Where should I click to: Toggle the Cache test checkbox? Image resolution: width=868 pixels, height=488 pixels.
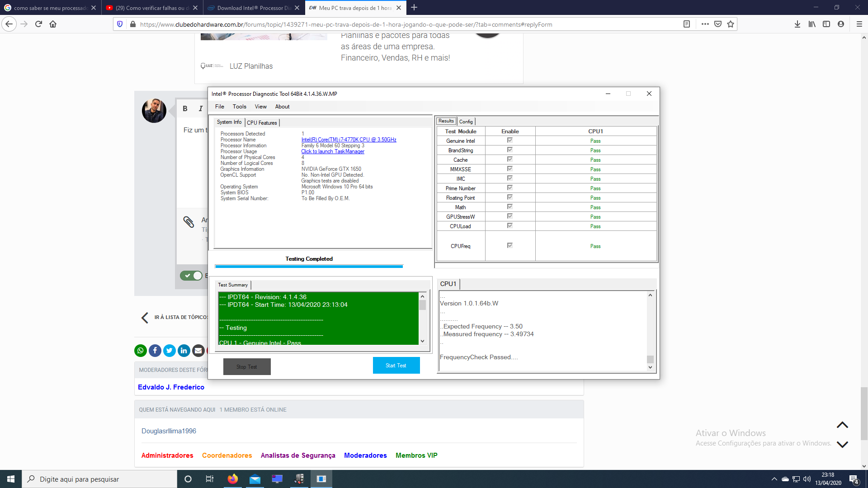(x=510, y=160)
